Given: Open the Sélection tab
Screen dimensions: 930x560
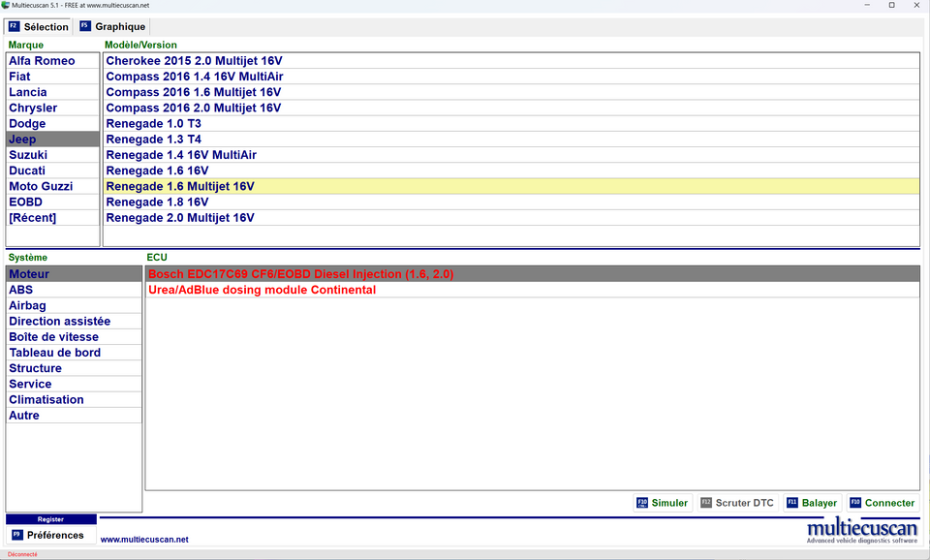Looking at the screenshot, I should click(38, 27).
